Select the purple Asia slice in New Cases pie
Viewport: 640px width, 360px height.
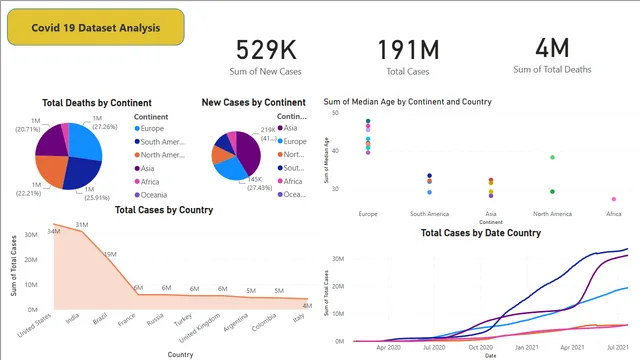point(249,153)
